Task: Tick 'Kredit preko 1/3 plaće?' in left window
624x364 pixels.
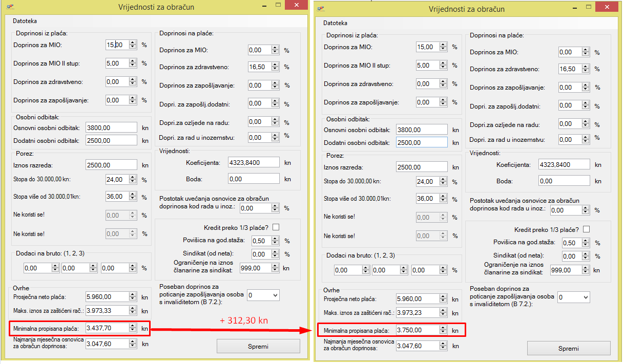Action: point(276,227)
